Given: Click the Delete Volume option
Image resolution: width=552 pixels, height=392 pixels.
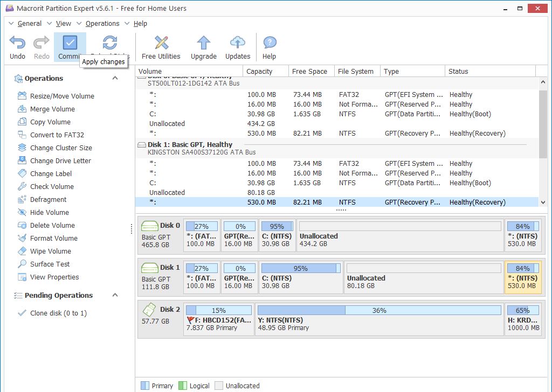Looking at the screenshot, I should pyautogui.click(x=52, y=225).
